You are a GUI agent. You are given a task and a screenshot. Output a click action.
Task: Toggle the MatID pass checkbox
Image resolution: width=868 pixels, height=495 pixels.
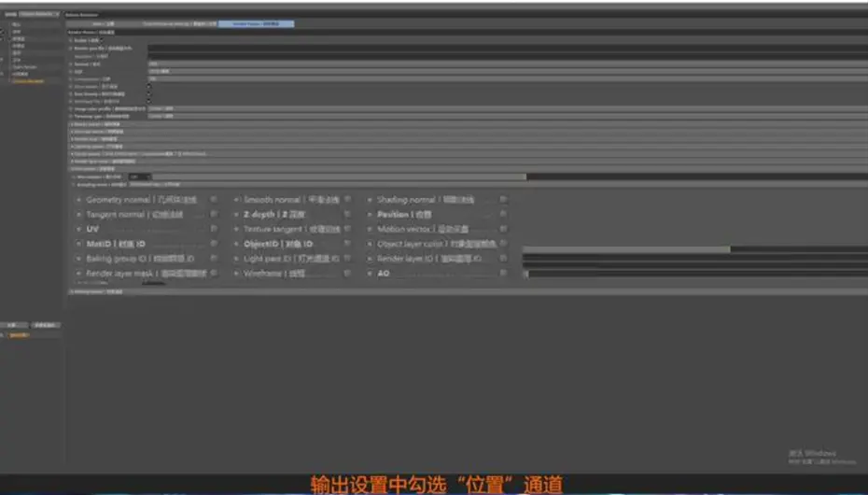click(x=214, y=244)
